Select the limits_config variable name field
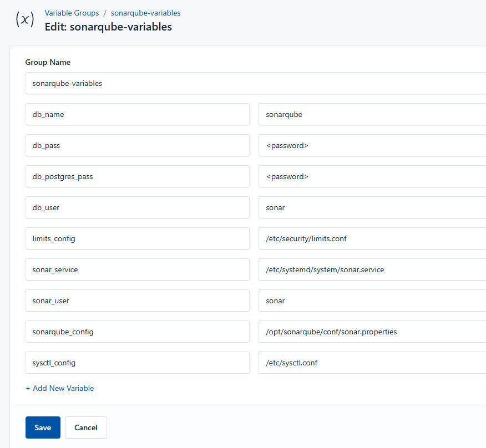This screenshot has height=448, width=486. 137,238
